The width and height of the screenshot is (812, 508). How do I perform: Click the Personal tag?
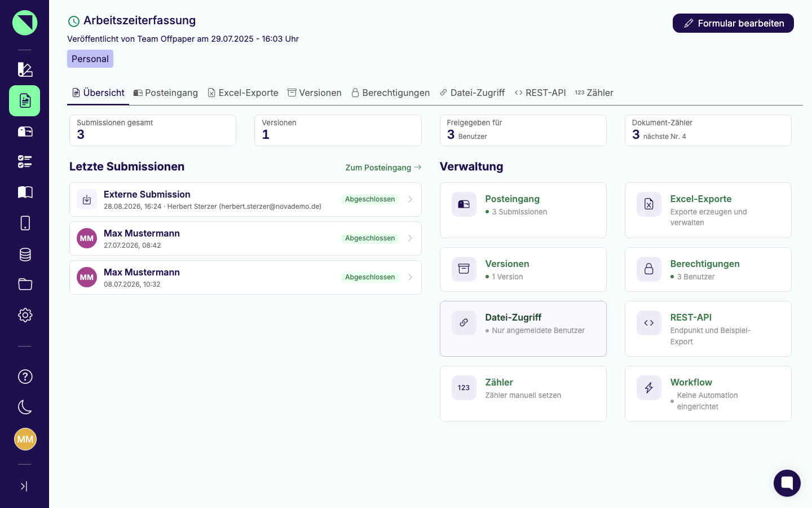click(x=90, y=59)
